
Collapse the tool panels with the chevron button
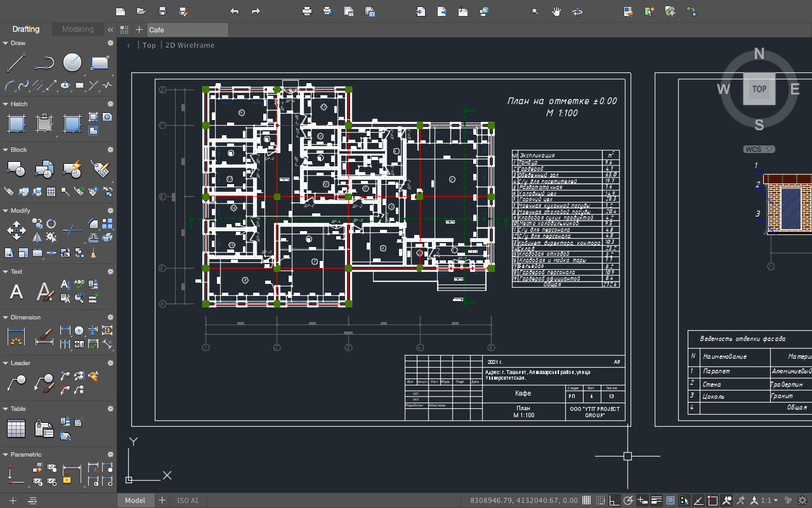108,29
